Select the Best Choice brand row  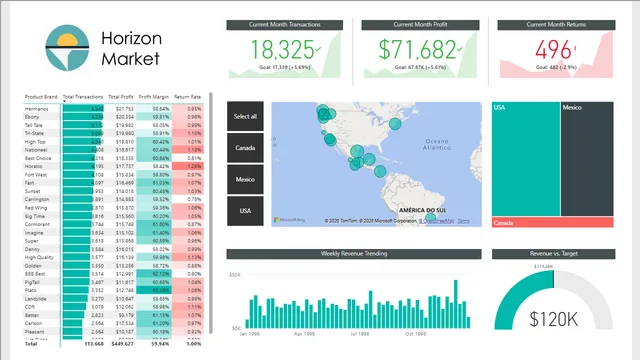(113, 158)
